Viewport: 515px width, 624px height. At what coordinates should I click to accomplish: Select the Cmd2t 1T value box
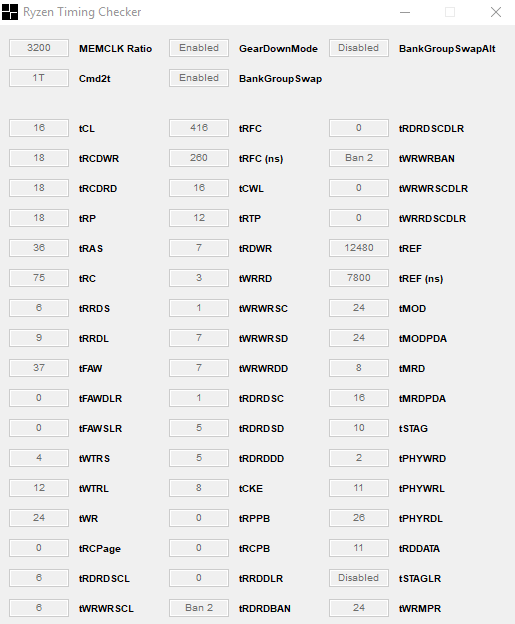pos(39,78)
